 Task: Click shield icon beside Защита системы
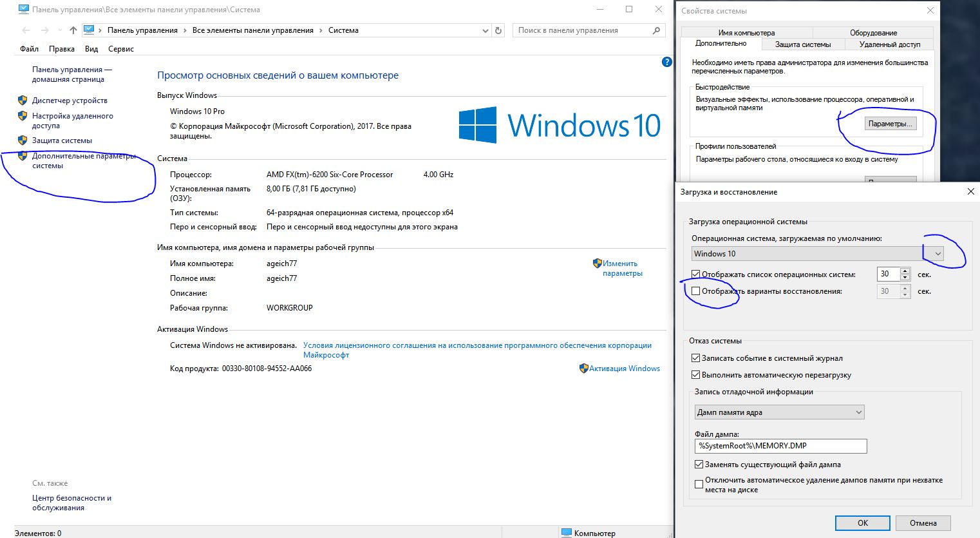tap(23, 140)
